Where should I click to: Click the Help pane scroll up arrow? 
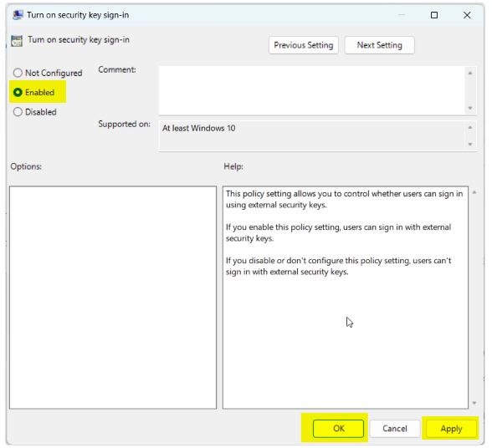474,192
